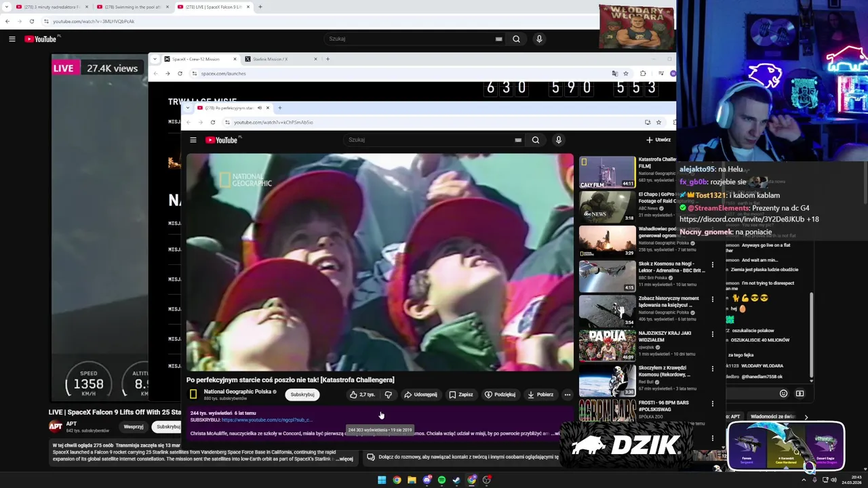Start voice search in front YouTube window
868x488 pixels.
tap(558, 140)
